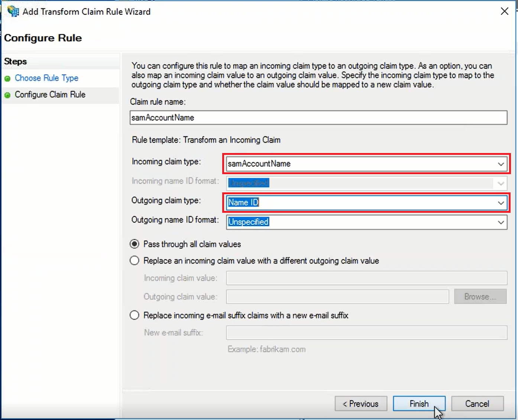
Task: Click green bullet beside Choose Rule Type
Action: pyautogui.click(x=7, y=79)
